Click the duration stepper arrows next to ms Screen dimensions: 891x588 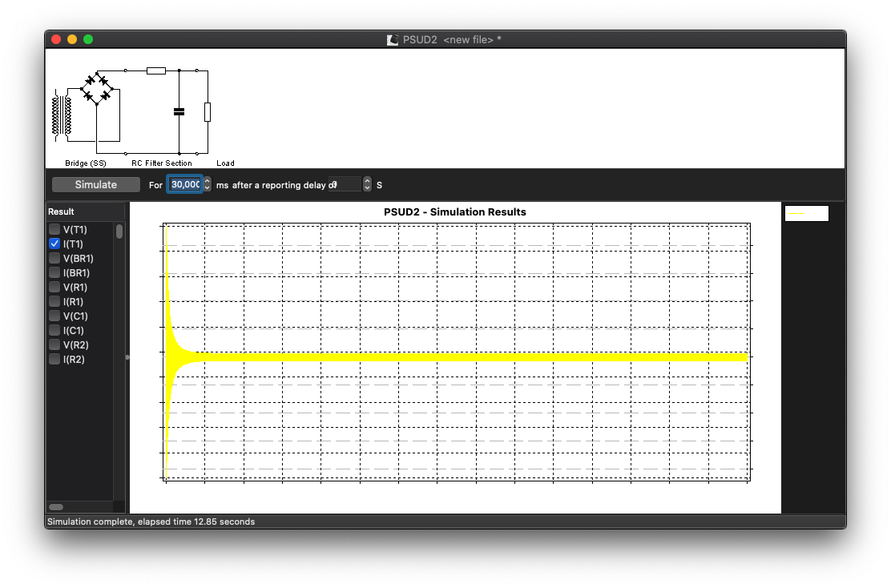(207, 184)
